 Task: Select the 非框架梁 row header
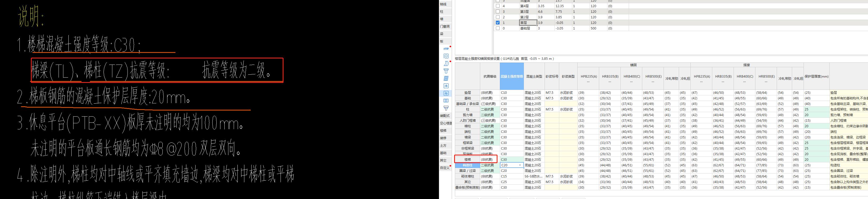(x=467, y=148)
